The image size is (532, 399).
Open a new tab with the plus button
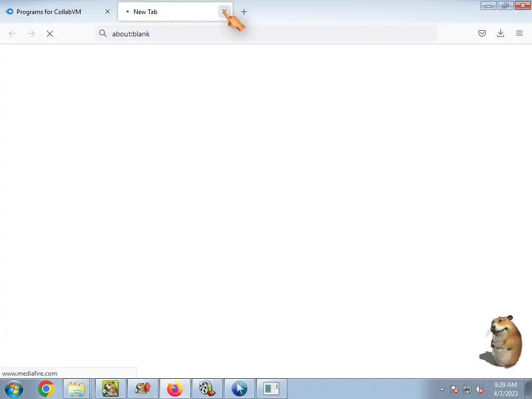244,12
